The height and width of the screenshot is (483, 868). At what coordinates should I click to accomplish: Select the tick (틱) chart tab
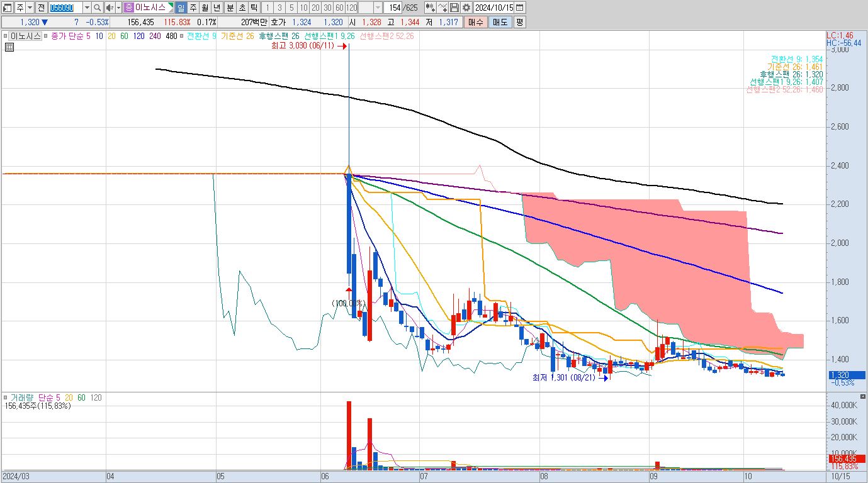[x=253, y=8]
